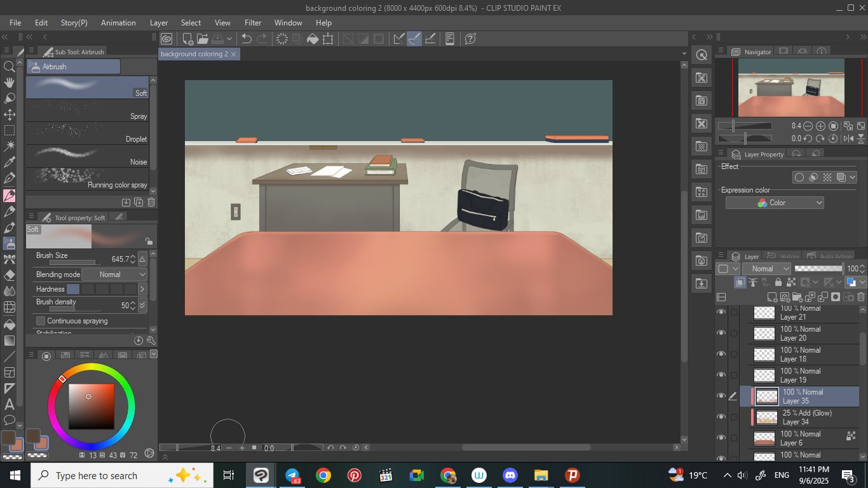
Task: Open the Filter menu
Action: (253, 22)
